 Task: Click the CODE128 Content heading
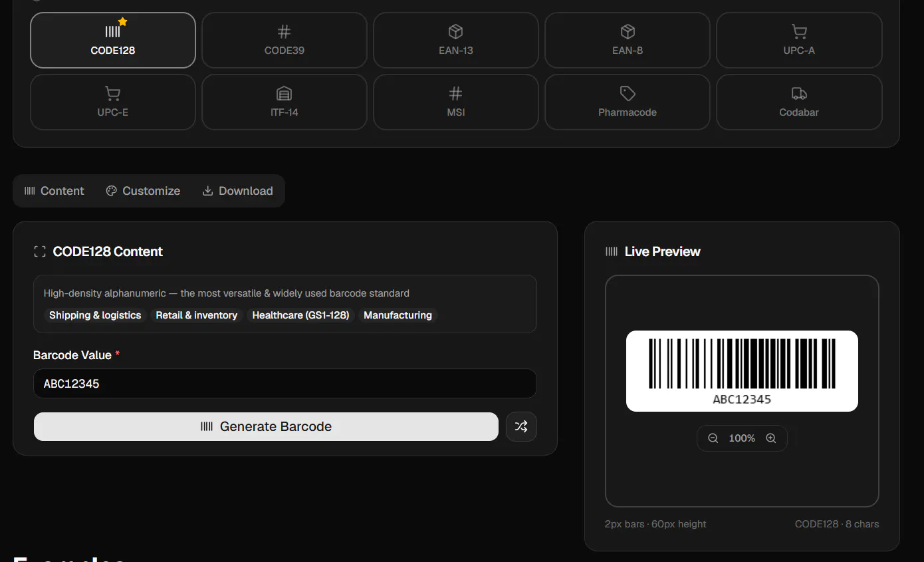(x=108, y=251)
